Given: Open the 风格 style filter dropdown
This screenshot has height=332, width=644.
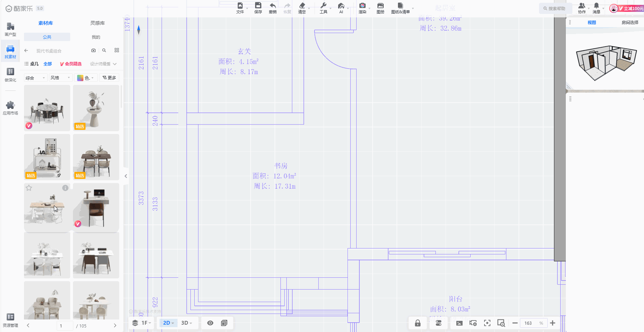Looking at the screenshot, I should (60, 78).
